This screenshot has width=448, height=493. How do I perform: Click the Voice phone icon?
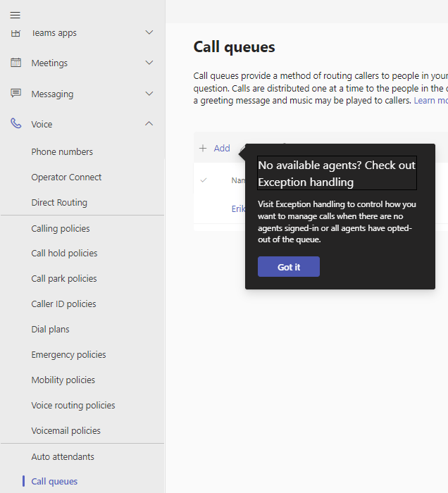click(15, 124)
